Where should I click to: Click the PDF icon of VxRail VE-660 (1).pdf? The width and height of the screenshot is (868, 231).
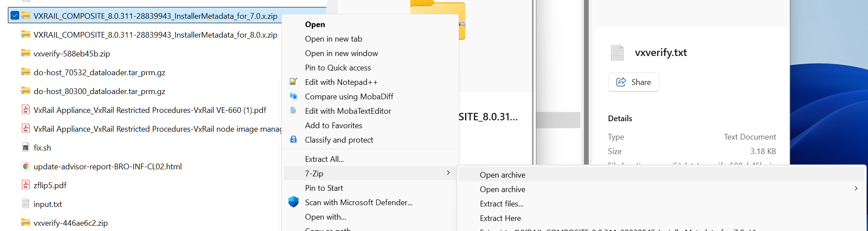click(x=26, y=110)
